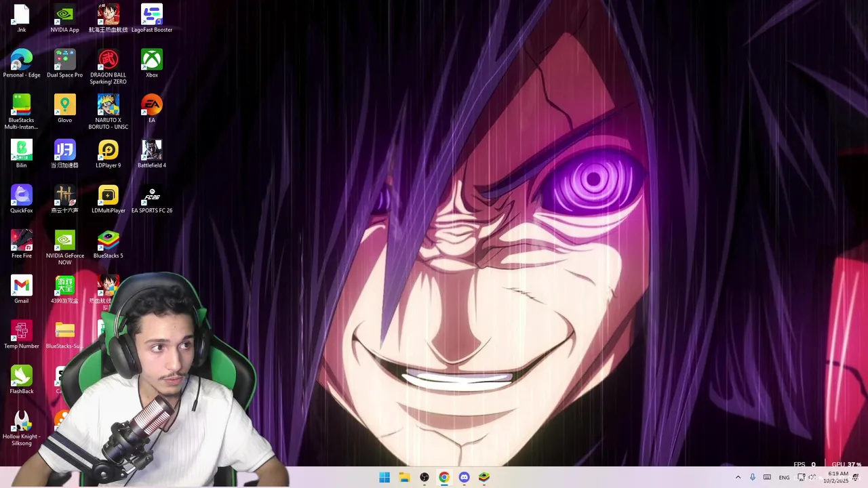The width and height of the screenshot is (868, 488).
Task: Change the ENG input language
Action: click(784, 477)
